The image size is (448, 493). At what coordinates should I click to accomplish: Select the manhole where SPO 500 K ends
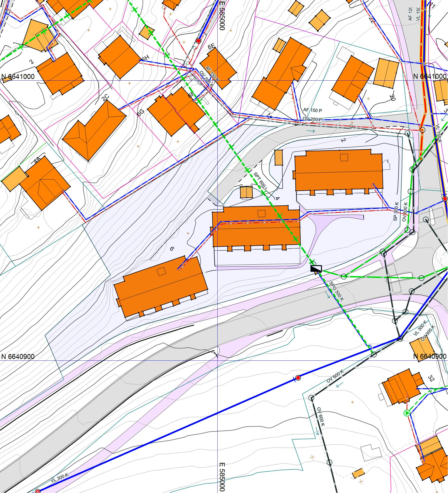(374, 354)
